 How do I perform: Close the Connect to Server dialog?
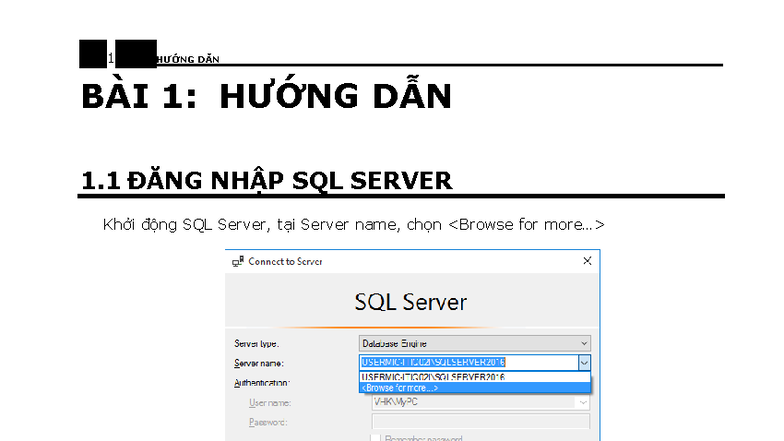[x=587, y=261]
